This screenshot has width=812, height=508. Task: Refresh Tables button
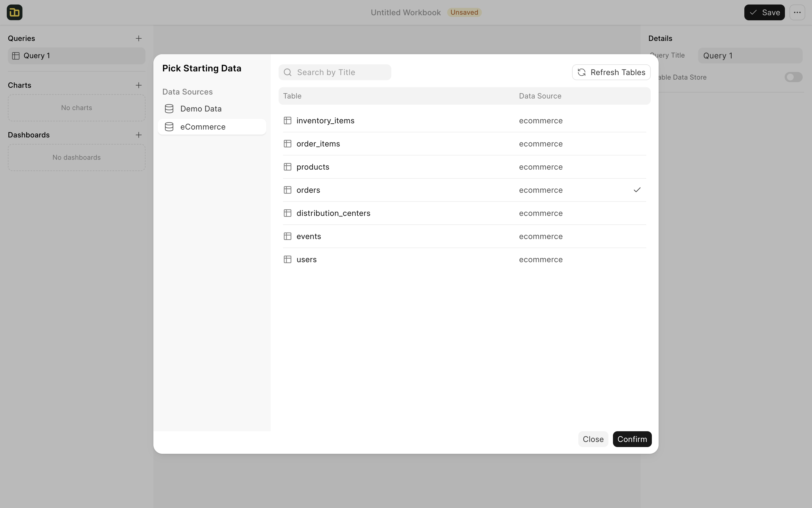click(611, 72)
